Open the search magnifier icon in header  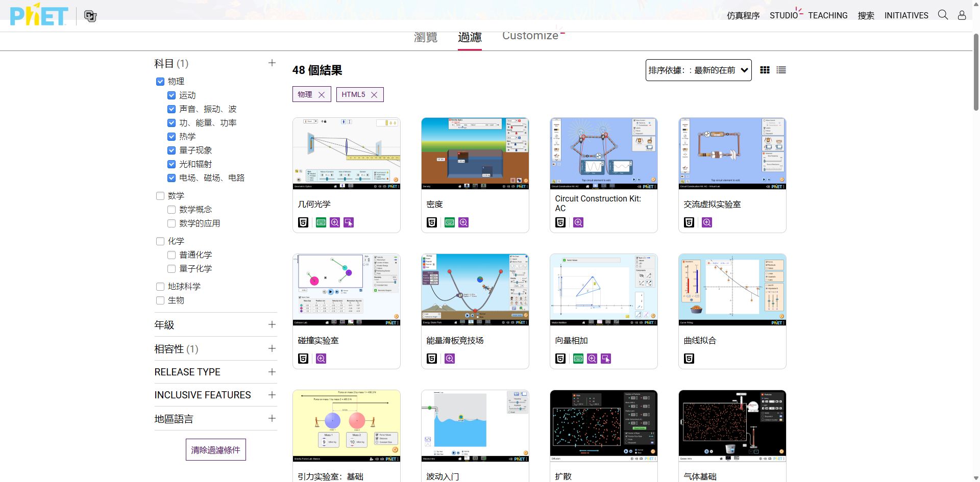click(943, 15)
